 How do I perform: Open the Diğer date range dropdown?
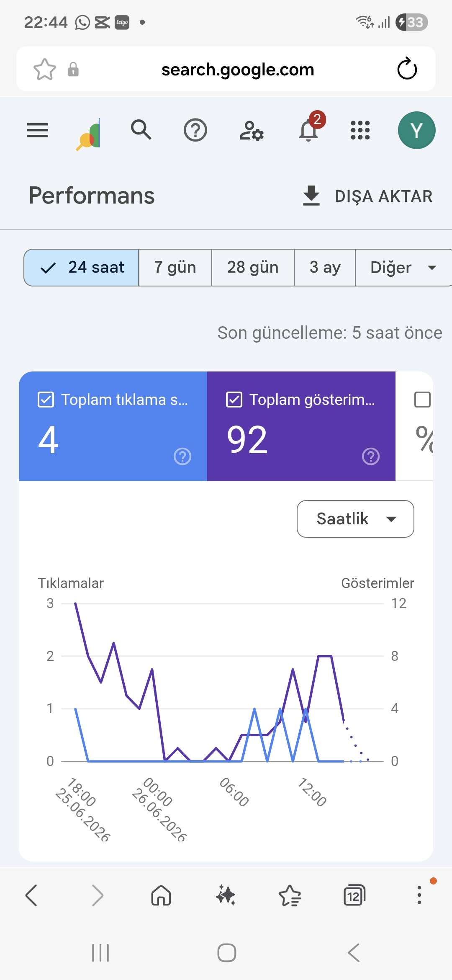tap(403, 268)
